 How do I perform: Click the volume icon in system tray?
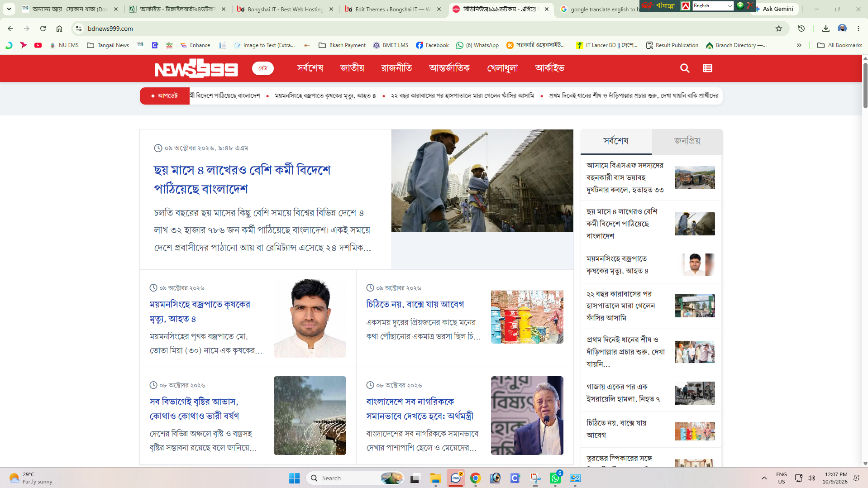pos(811,478)
